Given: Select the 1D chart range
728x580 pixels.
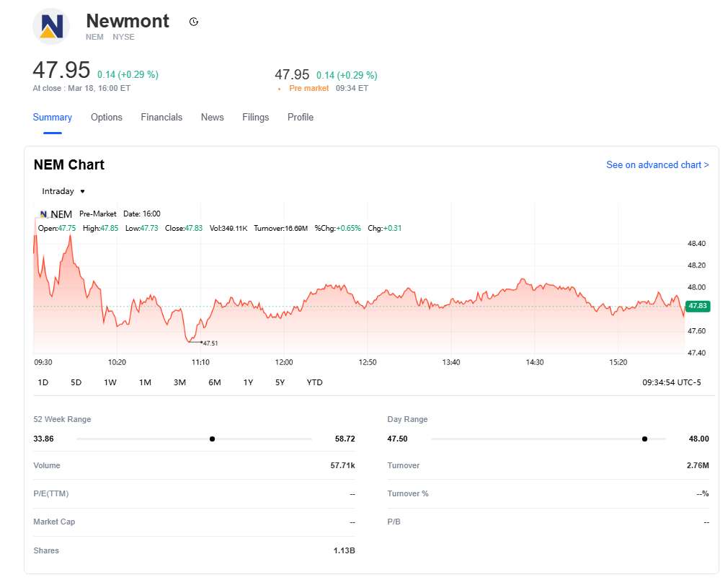Looking at the screenshot, I should 43,382.
